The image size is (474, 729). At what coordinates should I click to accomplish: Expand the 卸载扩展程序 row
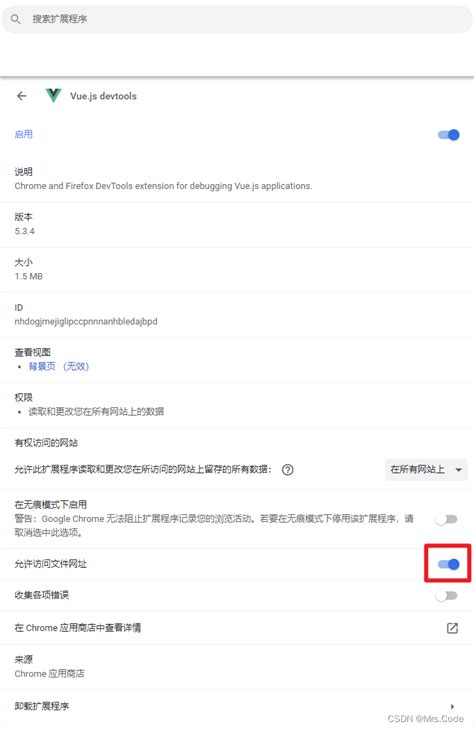click(x=237, y=706)
